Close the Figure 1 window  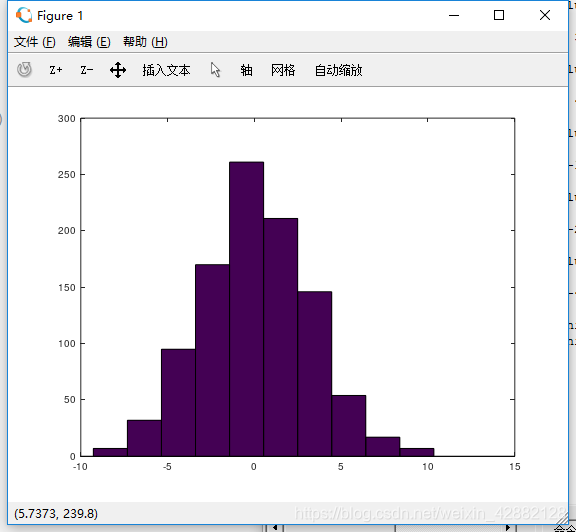[x=545, y=15]
